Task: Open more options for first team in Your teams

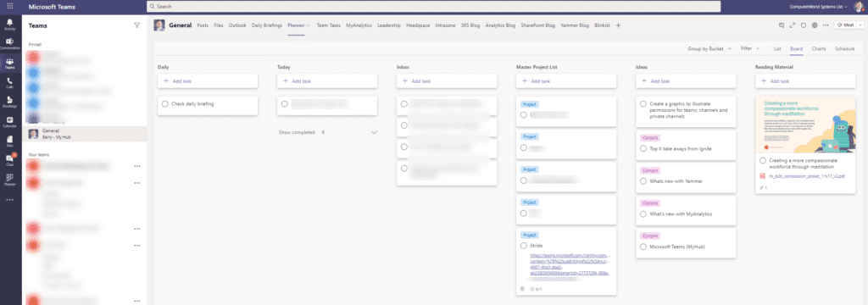Action: point(136,165)
